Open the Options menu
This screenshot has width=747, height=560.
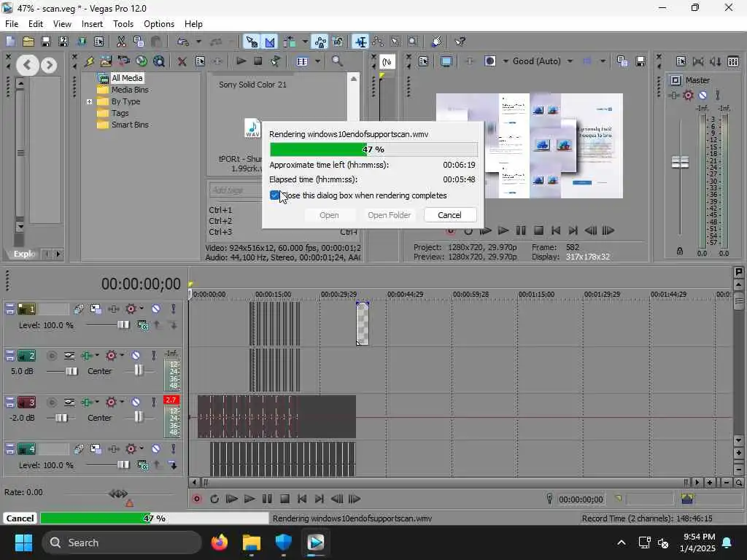(x=158, y=24)
